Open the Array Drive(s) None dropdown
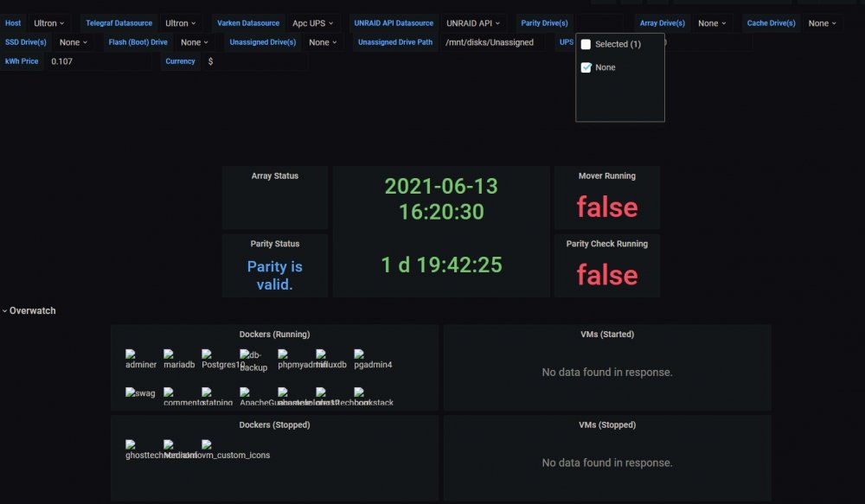 click(x=712, y=23)
